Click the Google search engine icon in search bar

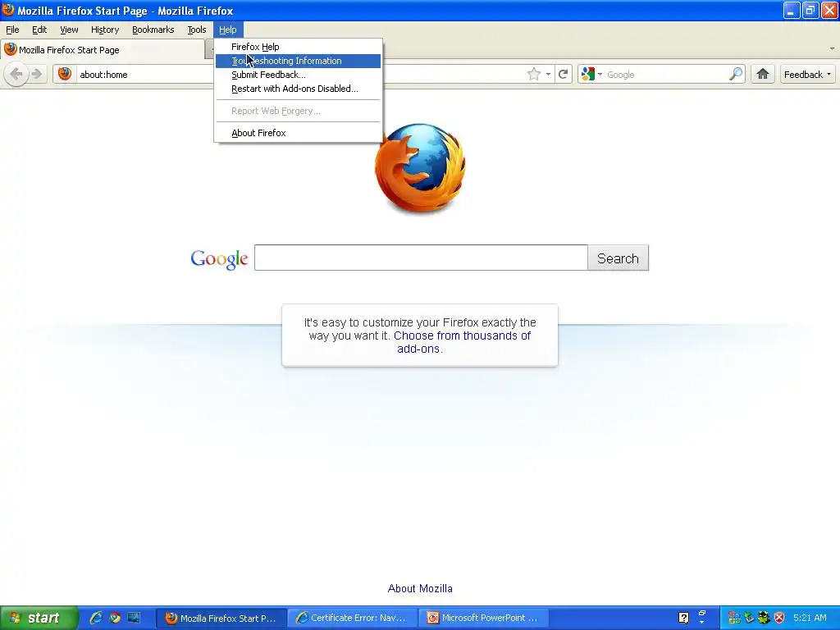click(587, 74)
